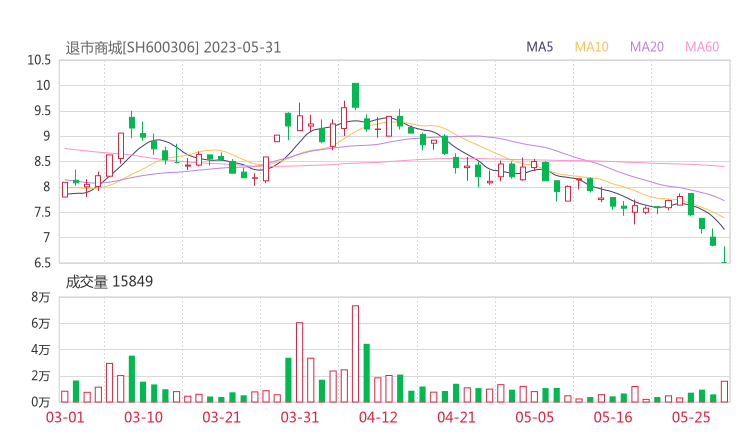The height and width of the screenshot is (440, 740).
Task: Click the 9.5 price axis label
Action: (42, 111)
